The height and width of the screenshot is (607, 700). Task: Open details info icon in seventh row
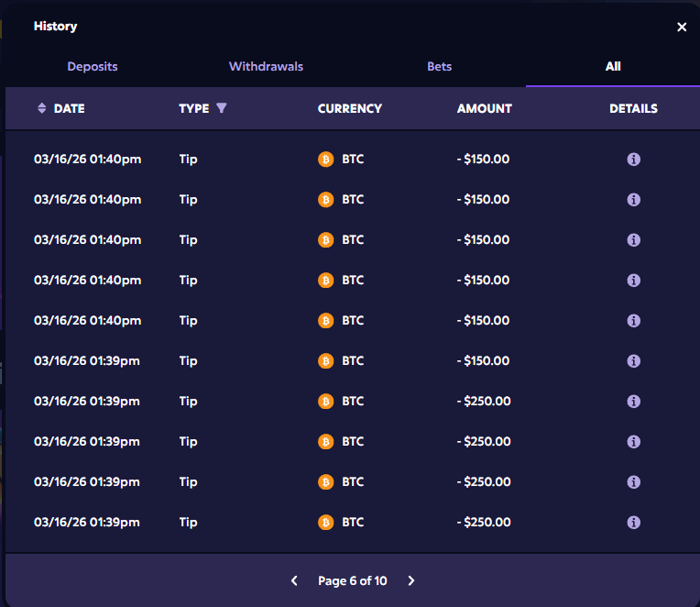[x=633, y=401]
